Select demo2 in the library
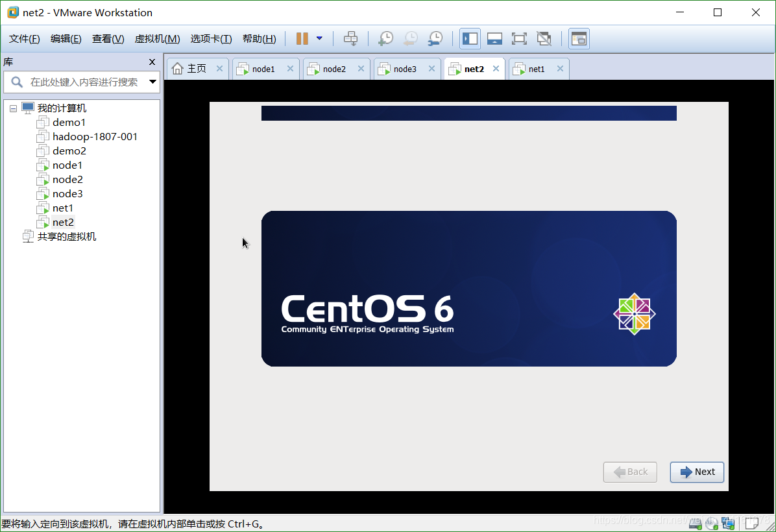The width and height of the screenshot is (776, 532). point(69,151)
